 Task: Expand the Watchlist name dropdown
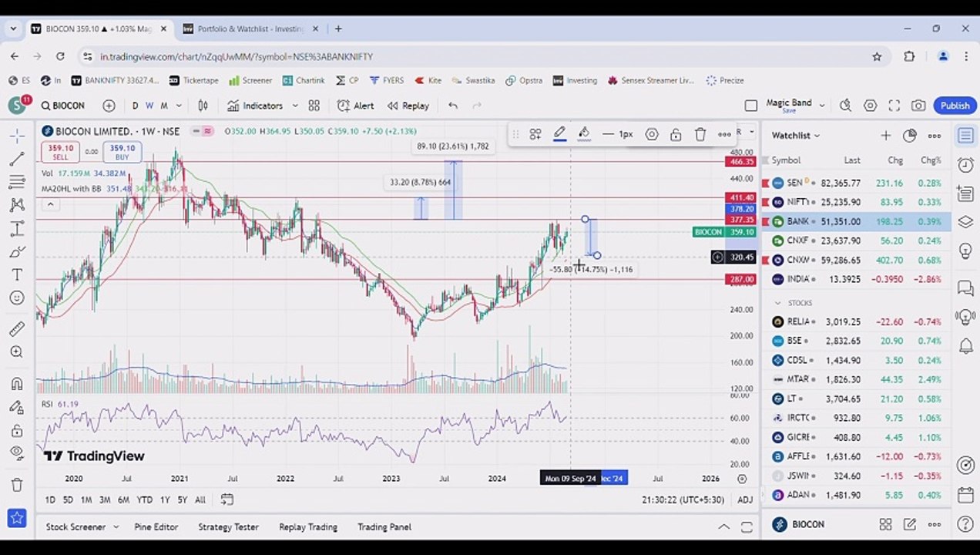(796, 136)
